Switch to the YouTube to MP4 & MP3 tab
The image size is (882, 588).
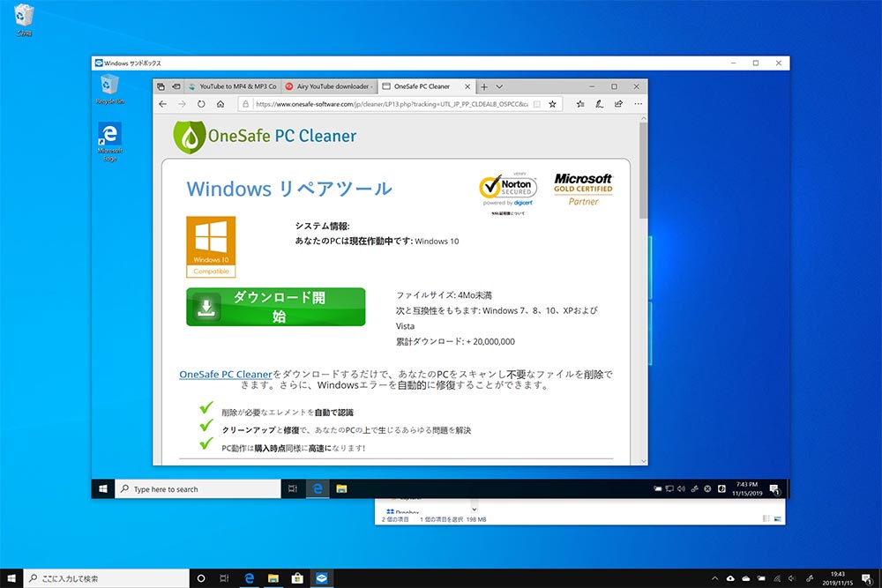(232, 86)
